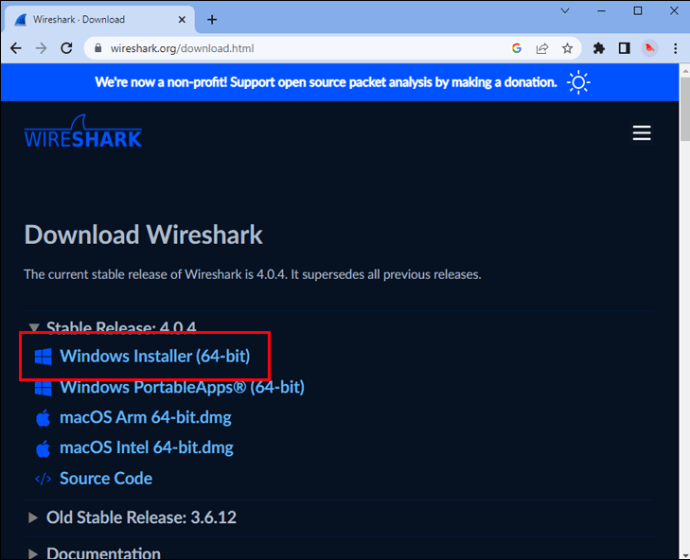The image size is (690, 560).
Task: Click the Wireshark logo
Action: coord(83,131)
